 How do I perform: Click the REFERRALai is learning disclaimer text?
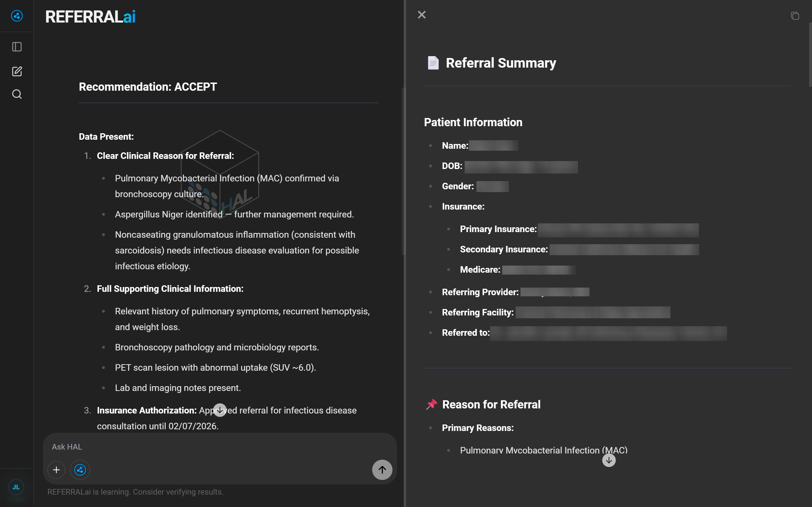pyautogui.click(x=136, y=492)
